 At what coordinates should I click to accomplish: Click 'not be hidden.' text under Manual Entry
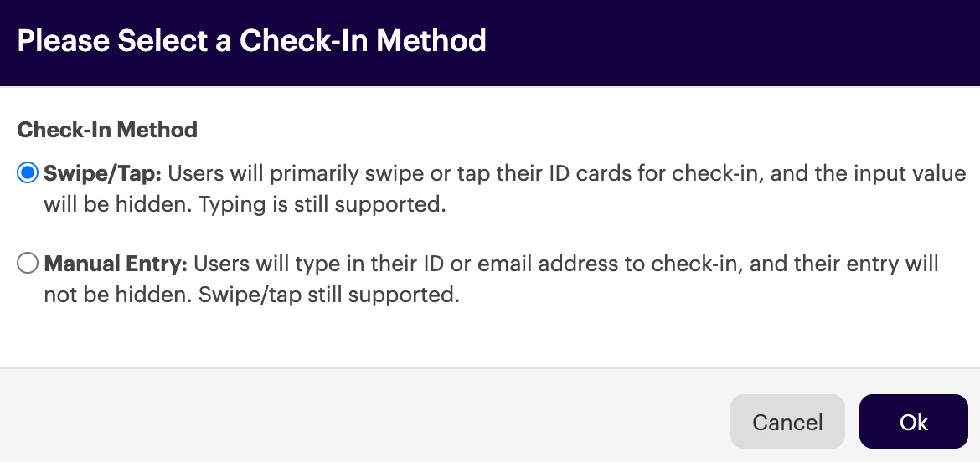point(117,295)
